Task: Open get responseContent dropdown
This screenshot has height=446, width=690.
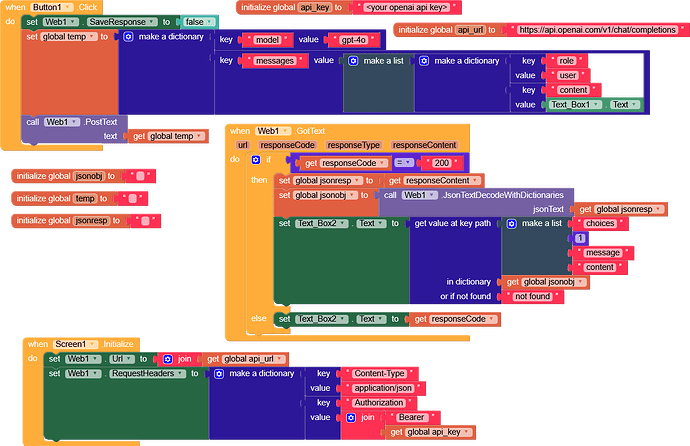Action: [442, 180]
